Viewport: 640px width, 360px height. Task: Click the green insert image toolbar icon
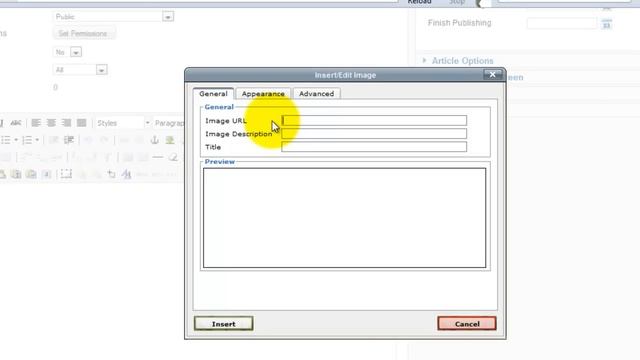coord(170,140)
